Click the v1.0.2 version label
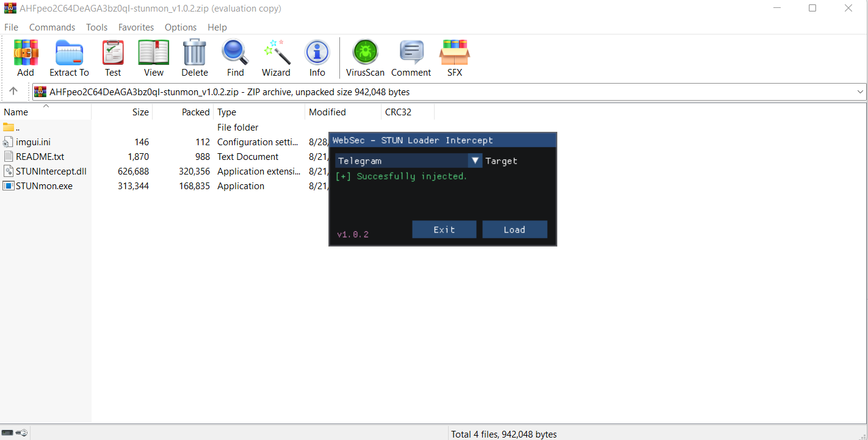868x440 pixels. click(353, 234)
